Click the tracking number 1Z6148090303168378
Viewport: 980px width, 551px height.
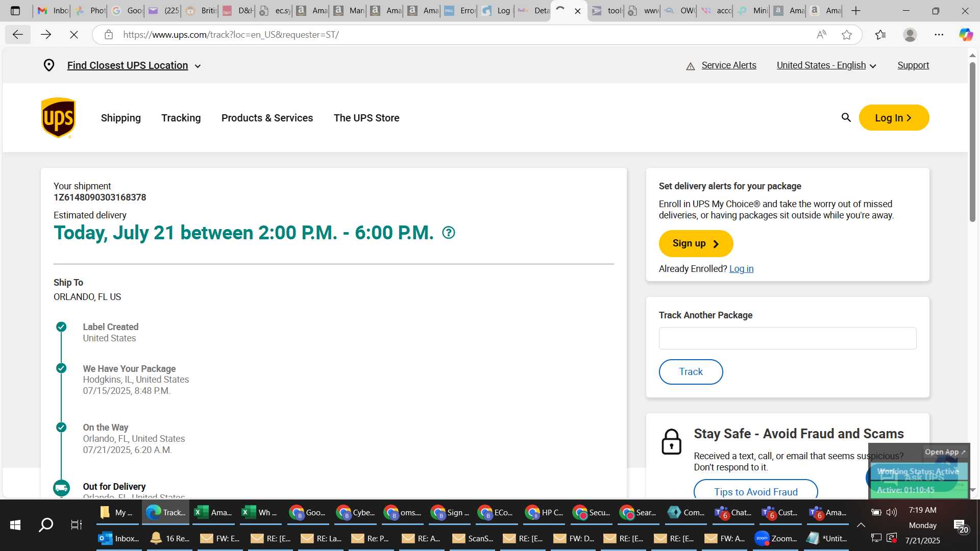[x=100, y=197]
